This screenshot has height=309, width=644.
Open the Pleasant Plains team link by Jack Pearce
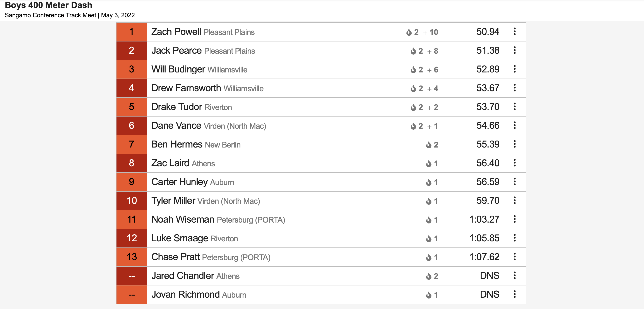230,51
